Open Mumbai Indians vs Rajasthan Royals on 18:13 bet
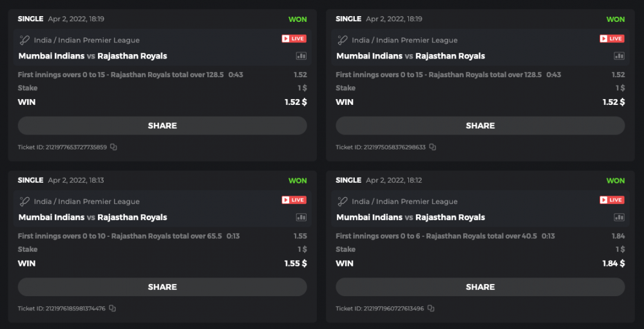 click(x=93, y=218)
